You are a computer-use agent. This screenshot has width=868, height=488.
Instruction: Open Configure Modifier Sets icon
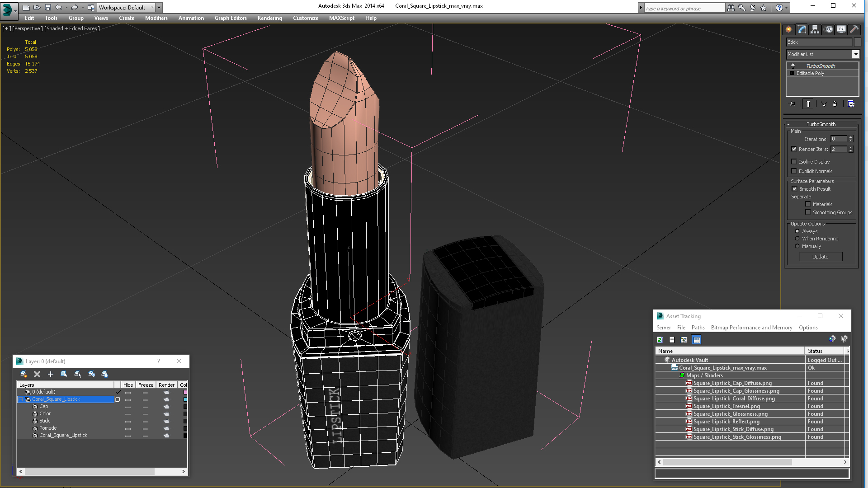point(851,104)
